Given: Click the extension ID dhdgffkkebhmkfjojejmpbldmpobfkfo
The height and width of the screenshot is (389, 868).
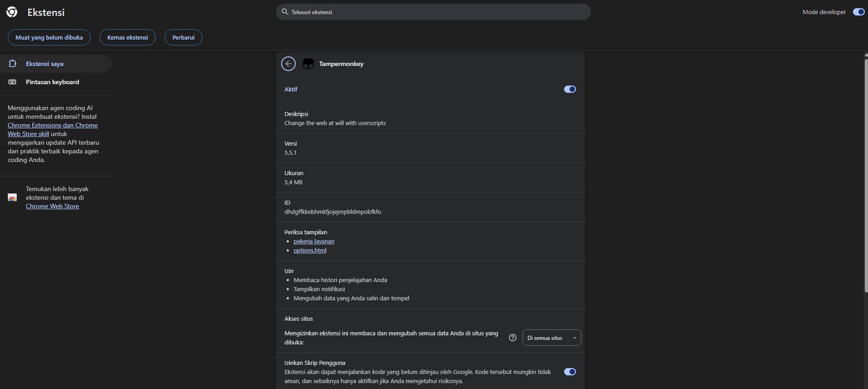Looking at the screenshot, I should [x=333, y=212].
